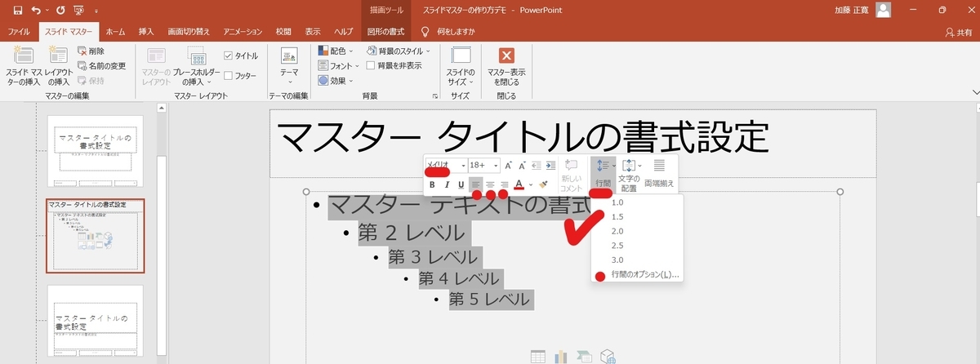Switch to the ホーム (Home) tab
Screen dimensions: 980x364
[116, 31]
